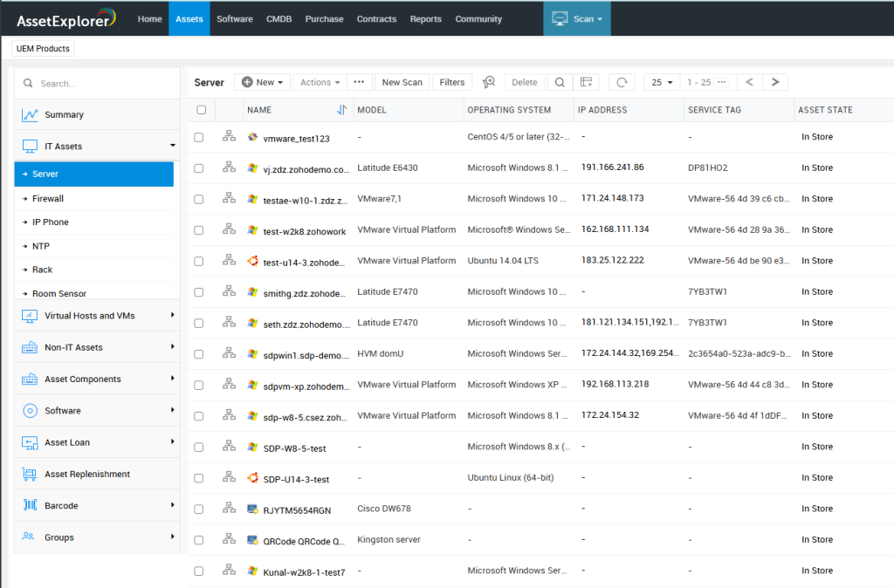Open the Home tab
This screenshot has width=894, height=588.
(x=150, y=19)
